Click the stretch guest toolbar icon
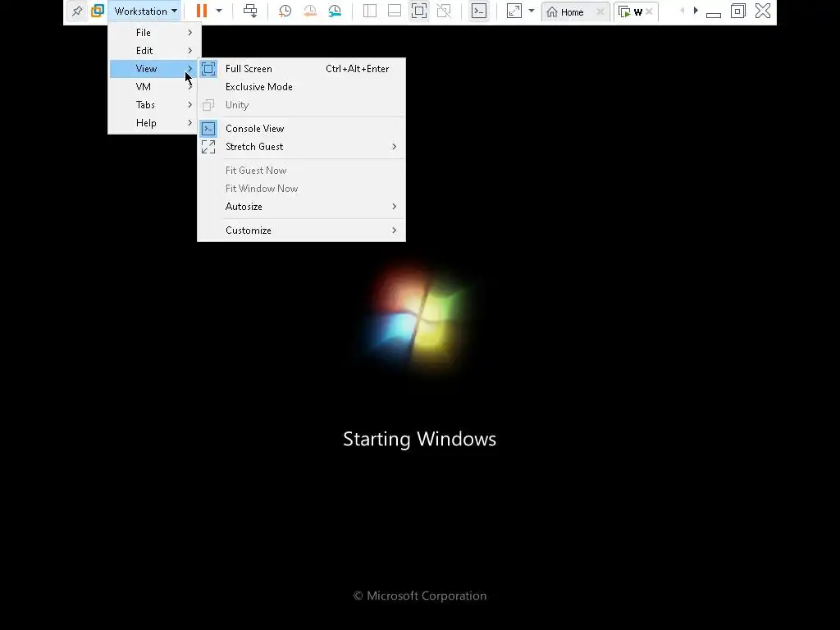 click(514, 11)
